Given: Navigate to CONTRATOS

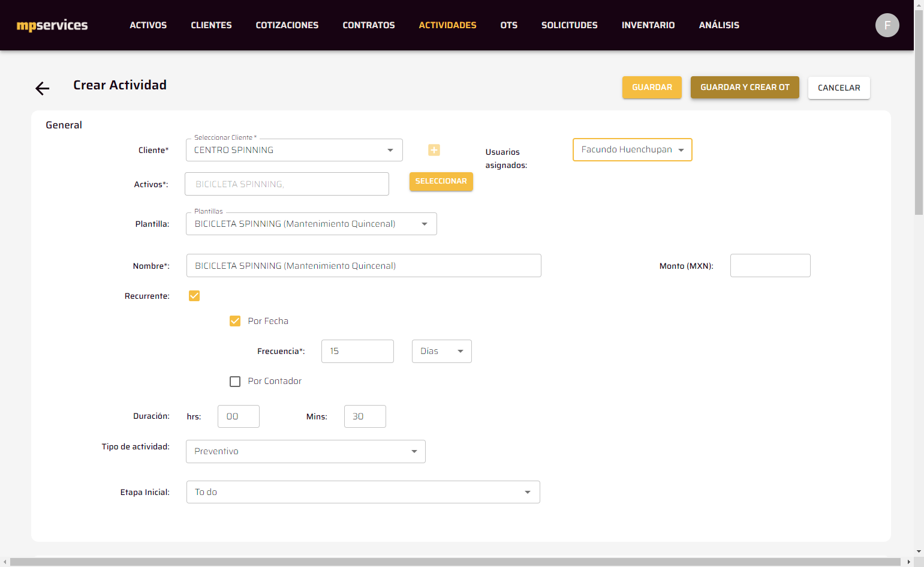Looking at the screenshot, I should coord(369,25).
